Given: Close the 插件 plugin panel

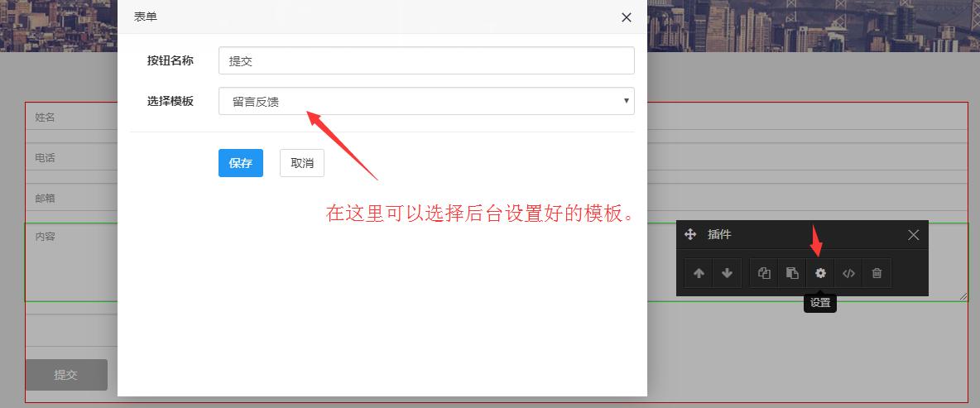Looking at the screenshot, I should pos(913,235).
